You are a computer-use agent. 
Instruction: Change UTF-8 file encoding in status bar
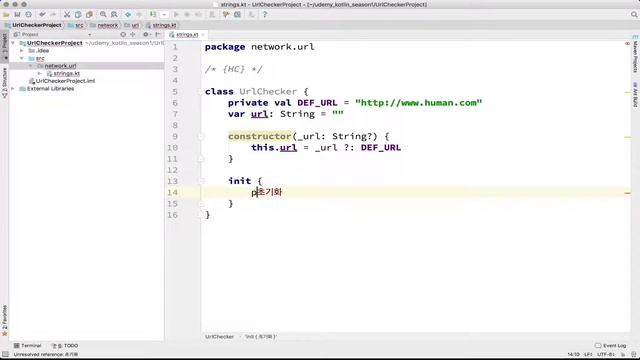point(606,355)
